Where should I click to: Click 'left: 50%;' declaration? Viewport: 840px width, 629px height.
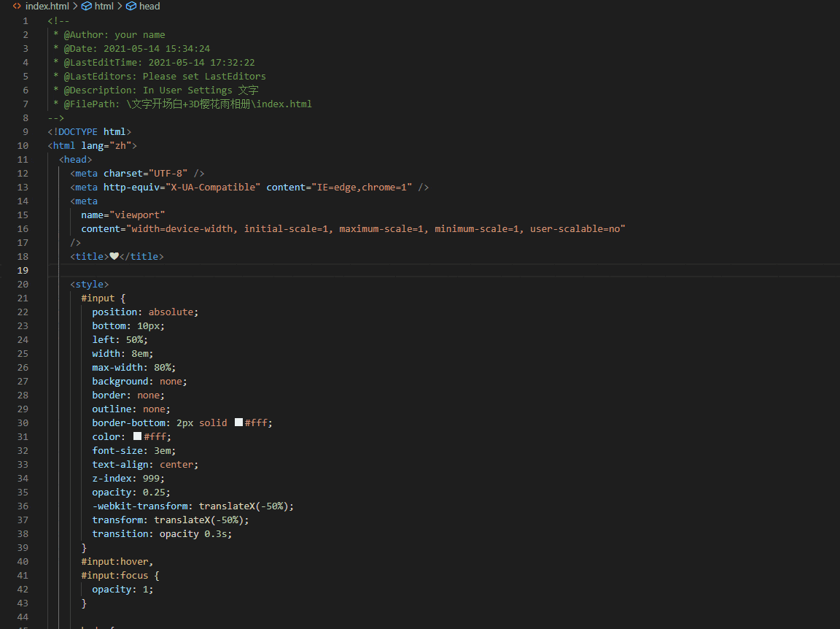pyautogui.click(x=120, y=340)
